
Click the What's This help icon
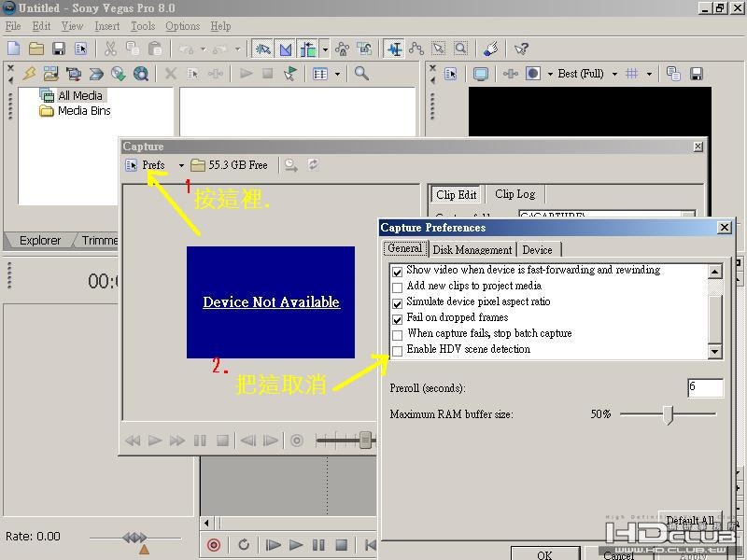pos(521,49)
